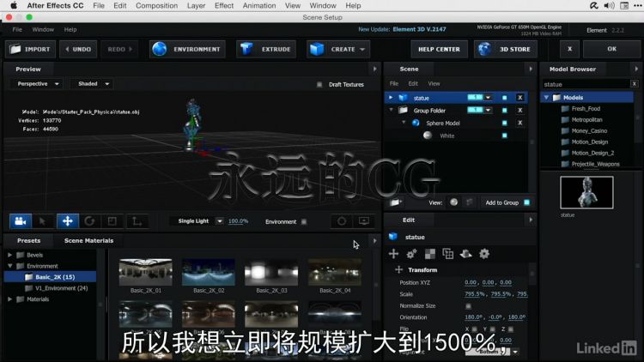Click the circular target icon in Preview
Screen dimensions: 644x362
point(341,221)
